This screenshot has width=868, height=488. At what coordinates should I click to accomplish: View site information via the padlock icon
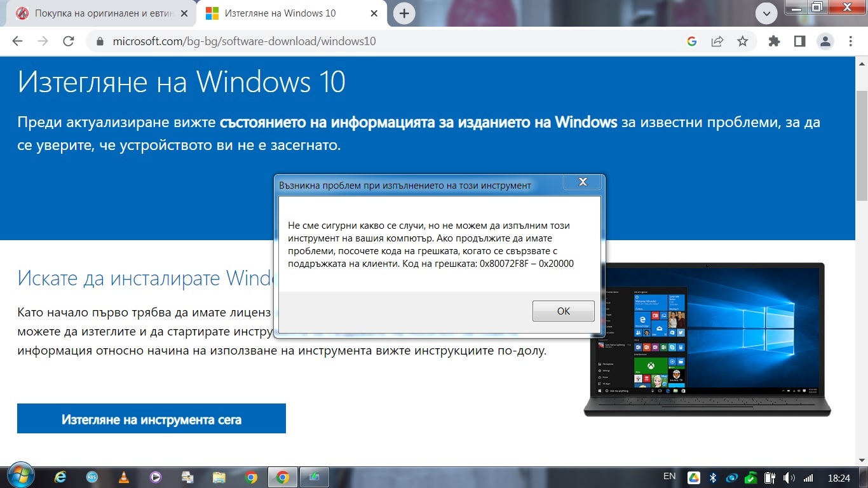[99, 42]
